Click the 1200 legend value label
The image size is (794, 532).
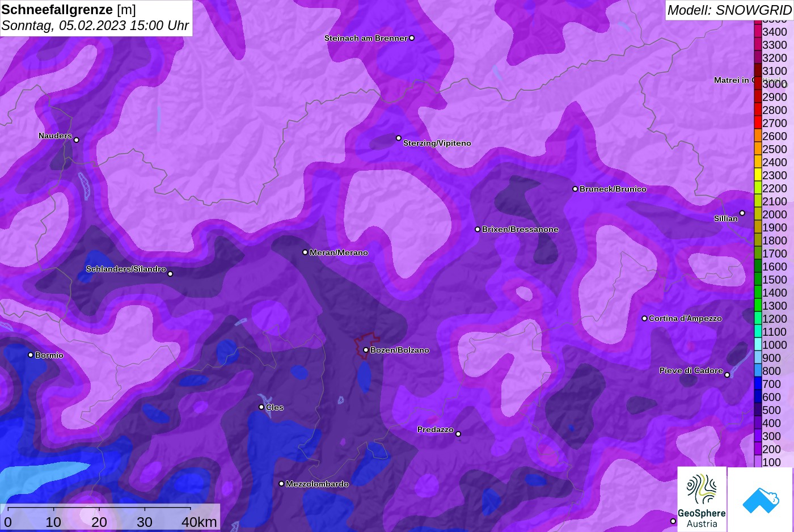tap(775, 319)
